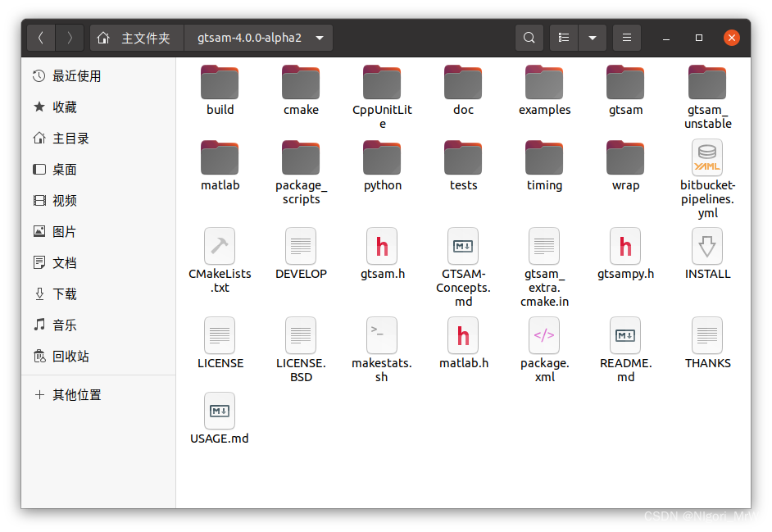Go to 主目录 in the sidebar
The width and height of the screenshot is (772, 532).
click(98, 139)
